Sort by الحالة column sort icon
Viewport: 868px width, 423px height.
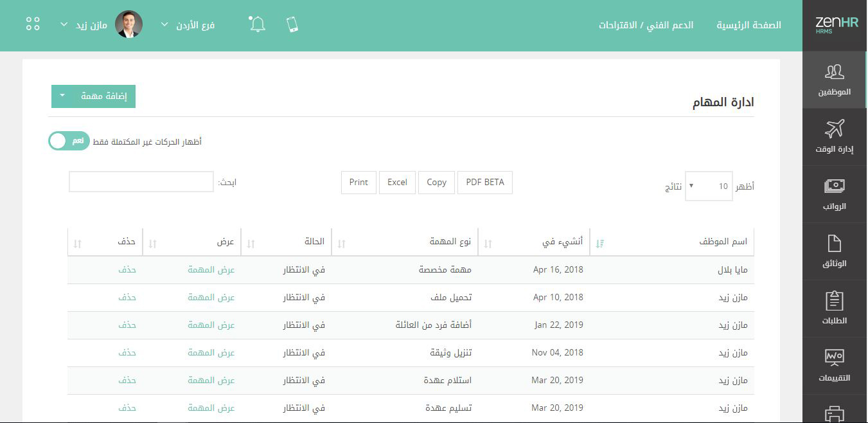point(251,244)
